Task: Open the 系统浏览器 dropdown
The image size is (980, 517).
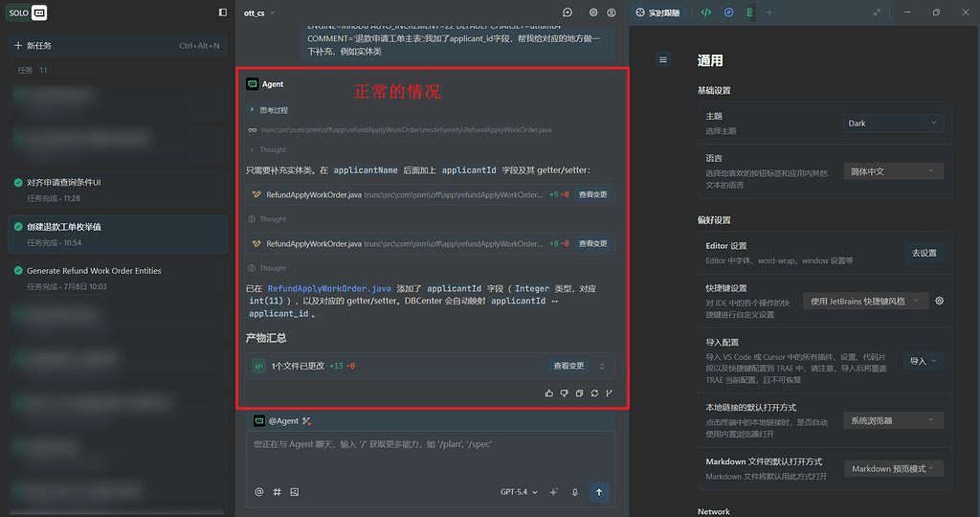Action: point(893,420)
